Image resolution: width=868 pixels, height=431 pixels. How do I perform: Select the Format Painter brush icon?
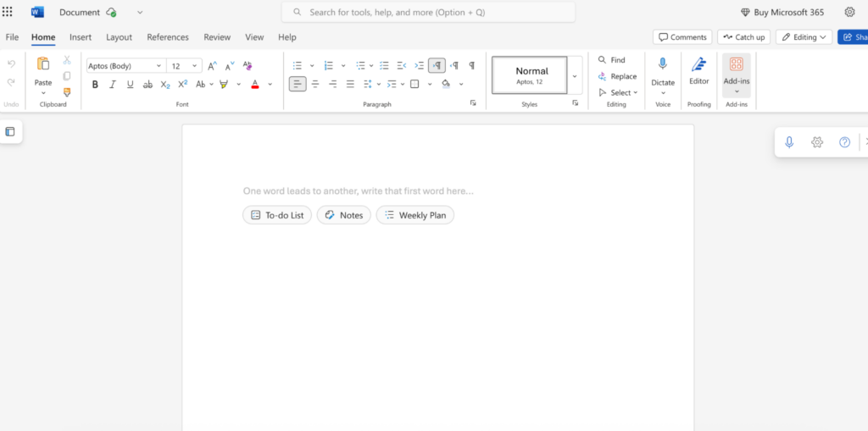tap(67, 91)
